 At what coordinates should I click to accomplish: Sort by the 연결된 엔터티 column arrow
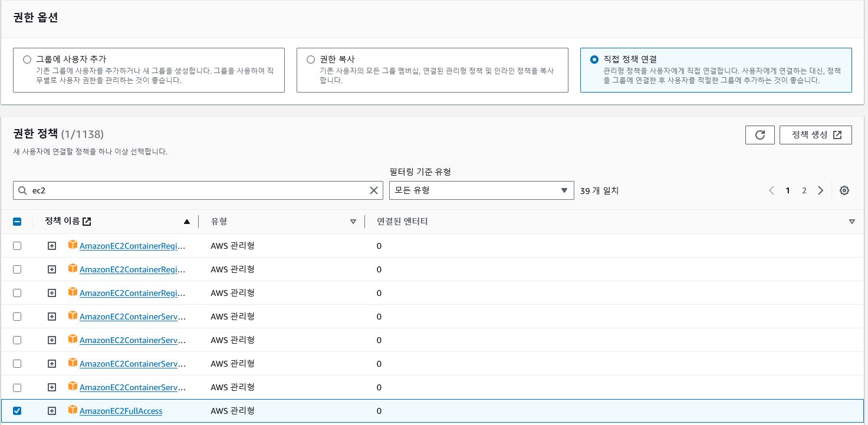[852, 222]
